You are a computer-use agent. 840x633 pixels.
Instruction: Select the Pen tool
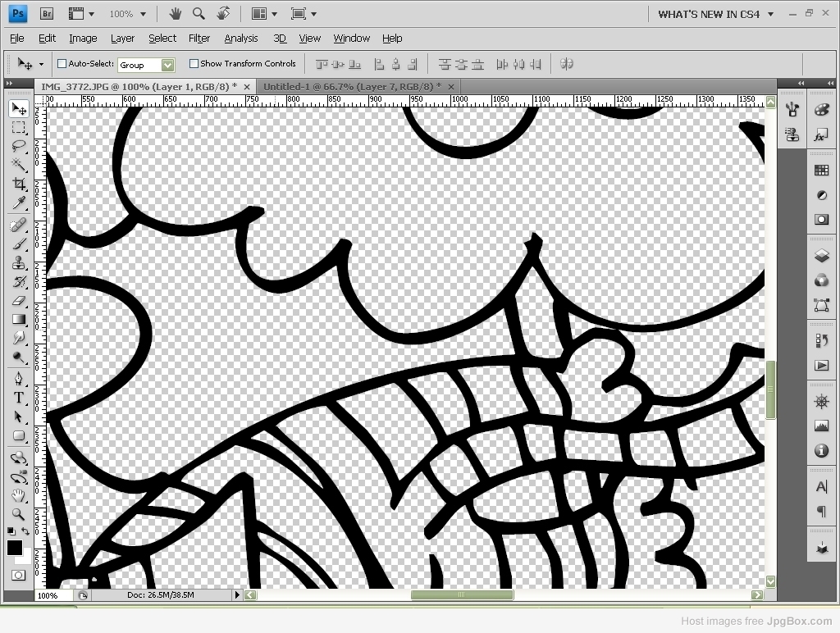coord(19,379)
